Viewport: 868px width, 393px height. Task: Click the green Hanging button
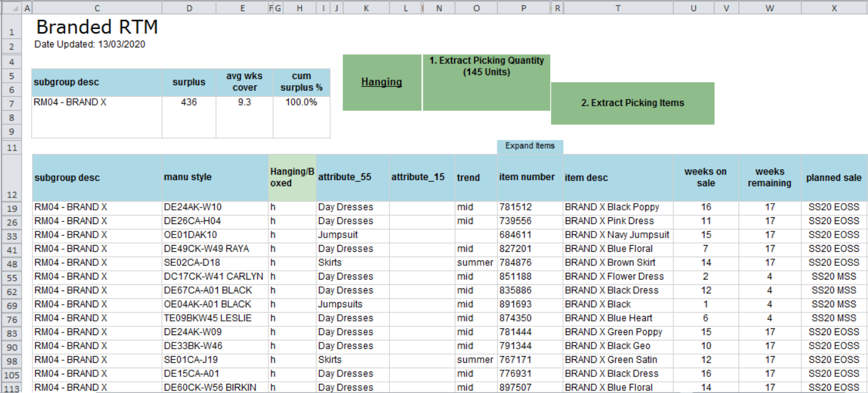tap(382, 82)
